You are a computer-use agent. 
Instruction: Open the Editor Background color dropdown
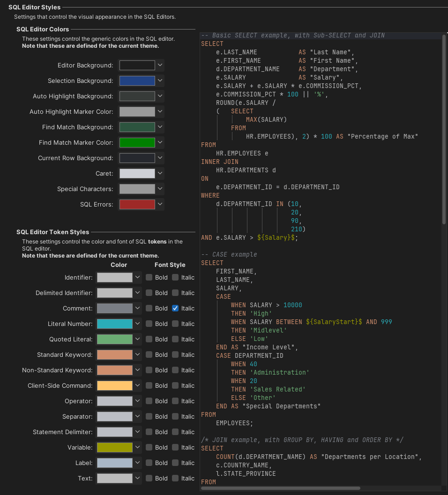[x=159, y=65]
